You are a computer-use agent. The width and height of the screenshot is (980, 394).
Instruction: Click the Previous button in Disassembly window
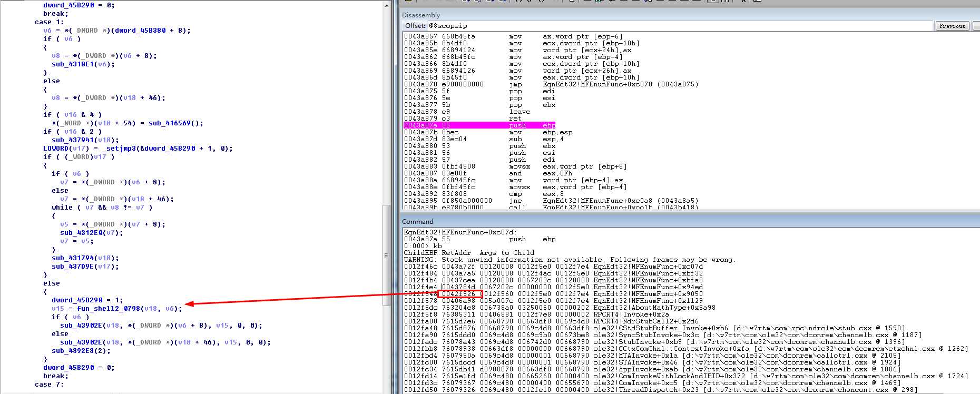tap(952, 26)
